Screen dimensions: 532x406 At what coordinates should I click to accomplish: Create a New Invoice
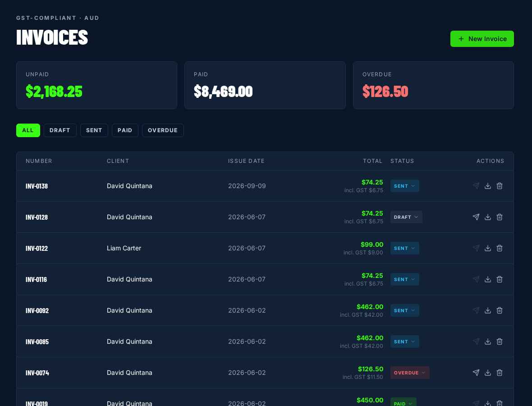click(x=482, y=39)
